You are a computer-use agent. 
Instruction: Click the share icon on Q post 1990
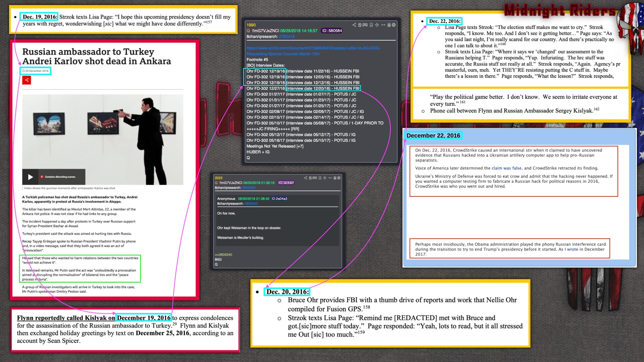354,25
